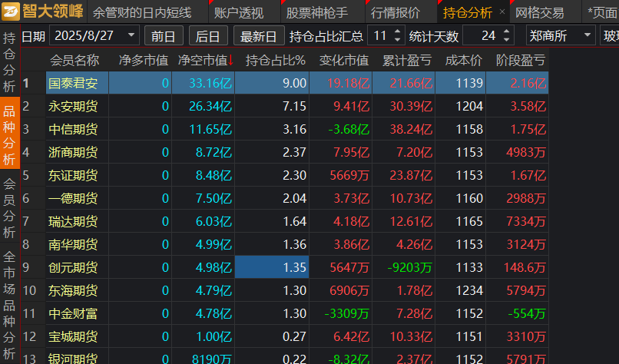Click the 38.24亿 累计盈亏 cell
This screenshot has height=364, width=619.
403,129
